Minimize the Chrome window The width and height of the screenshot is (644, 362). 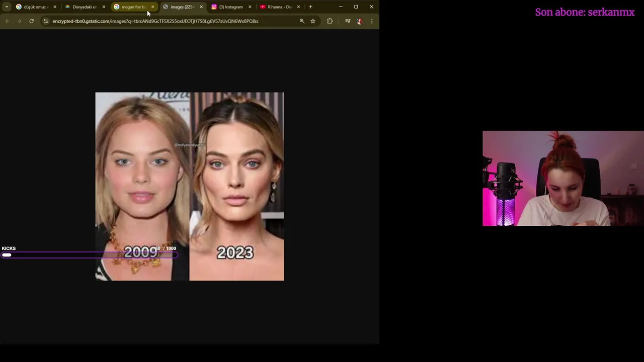pos(341,7)
